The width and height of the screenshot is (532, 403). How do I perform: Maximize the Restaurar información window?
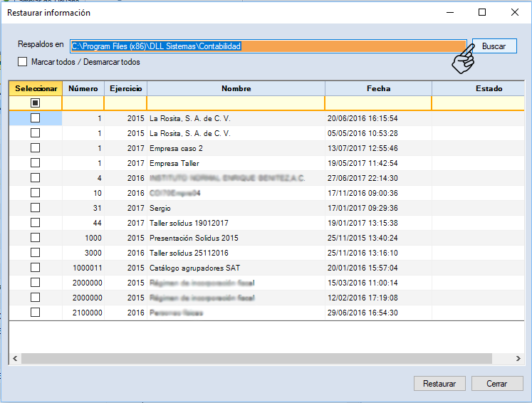482,12
